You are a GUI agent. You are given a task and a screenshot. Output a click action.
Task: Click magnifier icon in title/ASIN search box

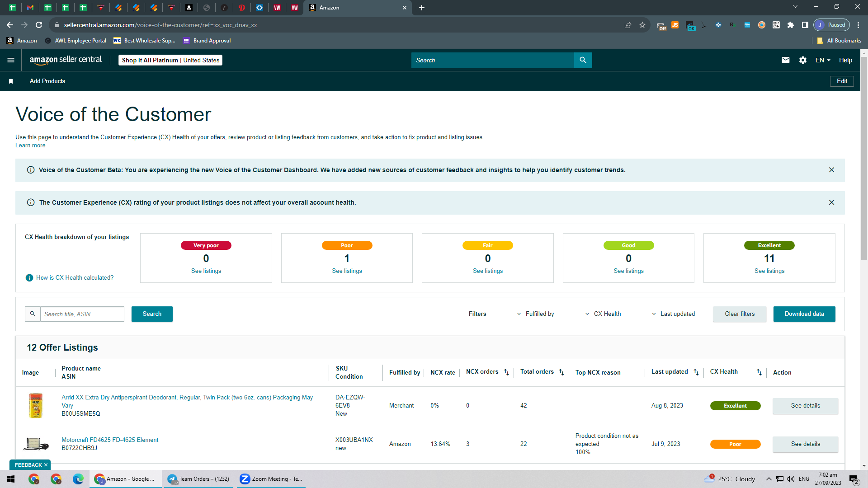tap(33, 314)
